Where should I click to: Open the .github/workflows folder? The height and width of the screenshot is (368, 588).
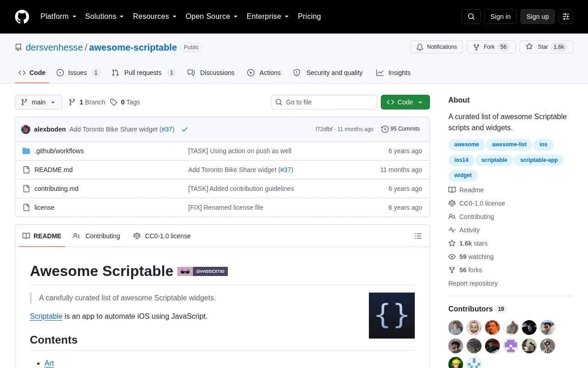(59, 151)
